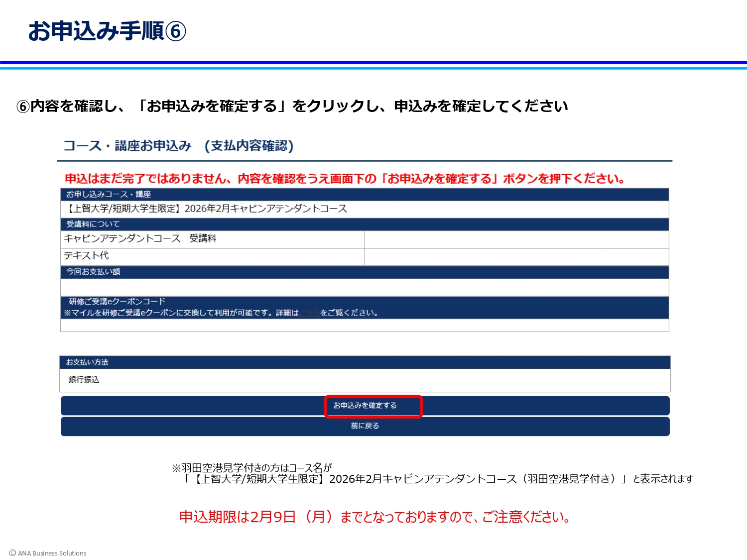The image size is (747, 560).
Task: Click the empty eクーポンコード input field
Action: click(x=364, y=326)
